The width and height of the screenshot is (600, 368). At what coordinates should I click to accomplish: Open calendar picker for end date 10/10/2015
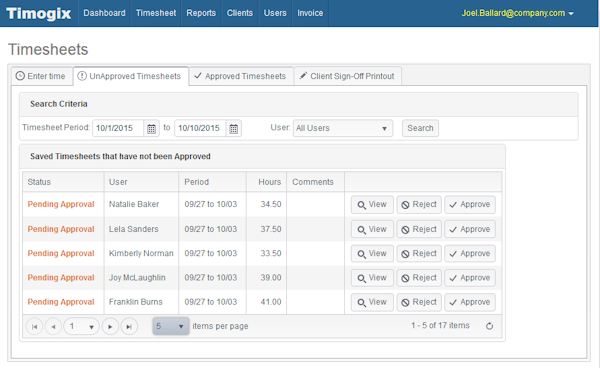click(x=233, y=129)
